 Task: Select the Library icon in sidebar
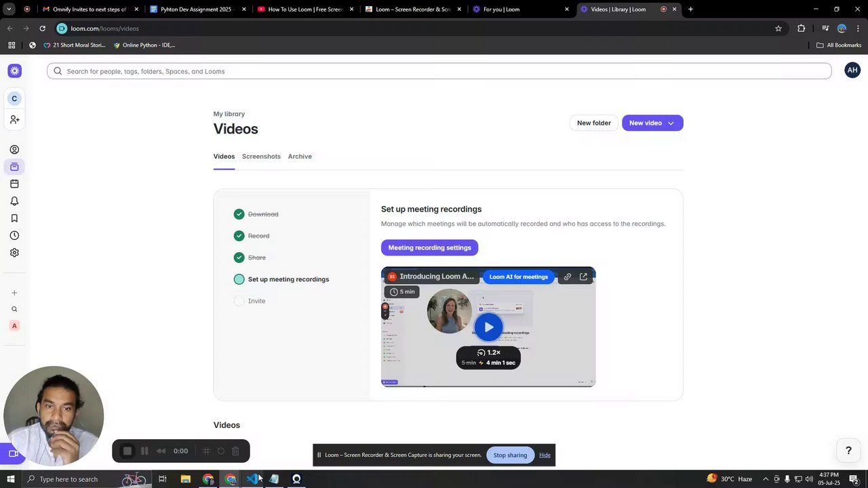[x=14, y=167]
